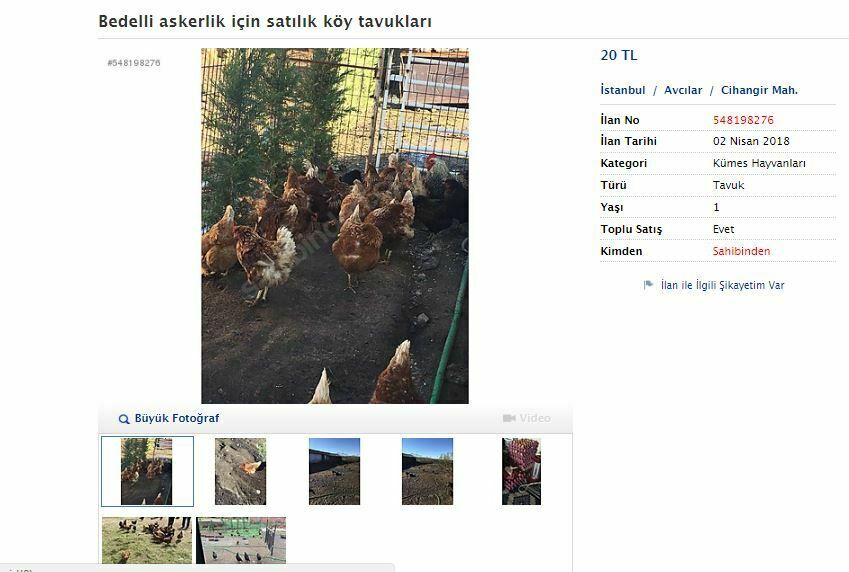Image resolution: width=849 pixels, height=572 pixels.
Task: Click the main large chicken photo
Action: (x=335, y=226)
